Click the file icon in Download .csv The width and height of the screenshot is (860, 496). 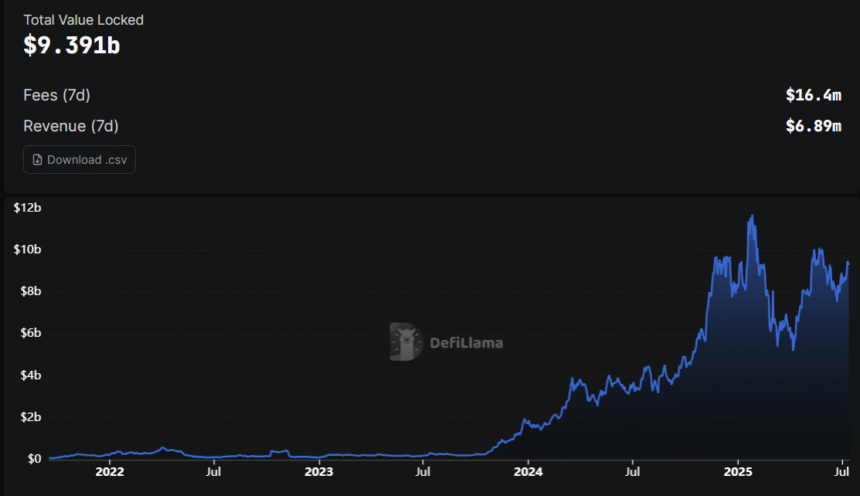38,159
